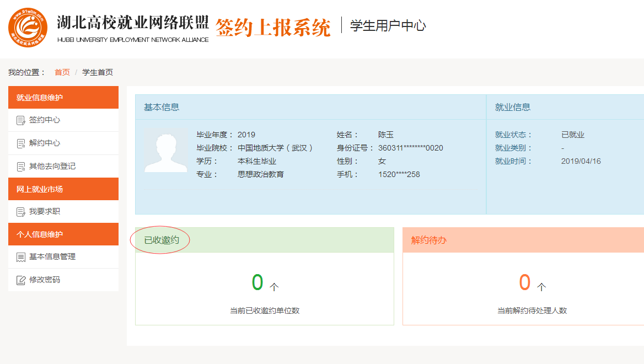
Task: Collapse the 就业信息维护 section header
Action: [x=40, y=98]
